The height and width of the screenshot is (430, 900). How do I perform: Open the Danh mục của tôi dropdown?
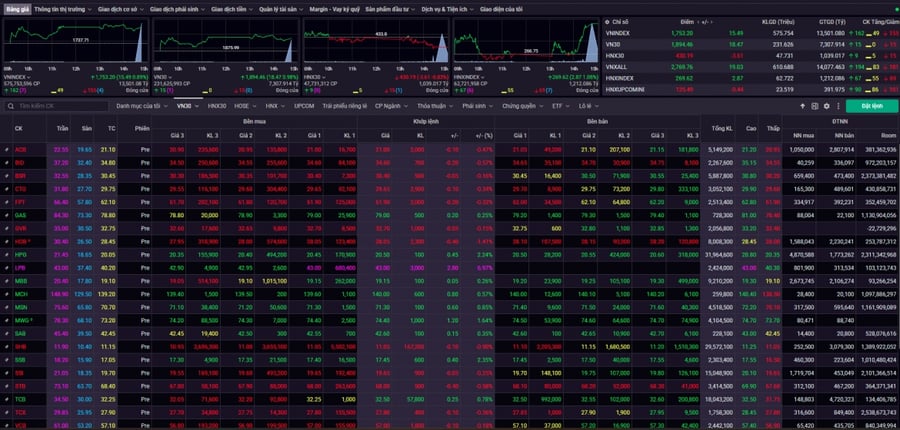(x=142, y=106)
